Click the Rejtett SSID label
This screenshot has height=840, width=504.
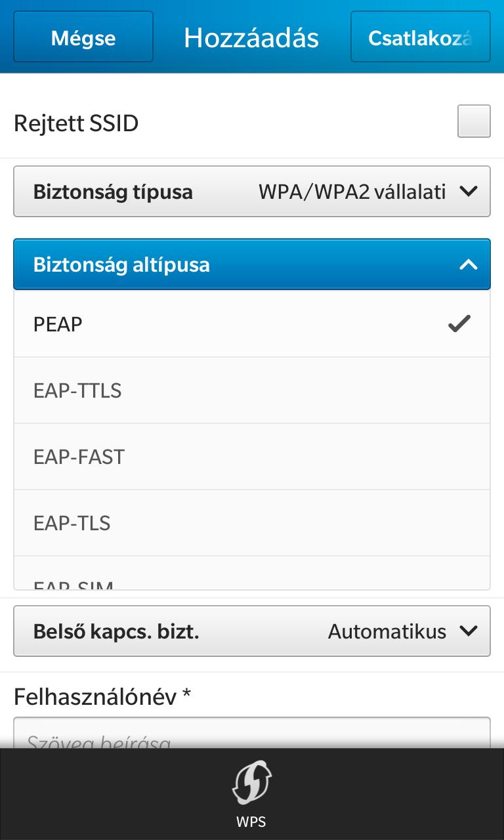pyautogui.click(x=76, y=123)
